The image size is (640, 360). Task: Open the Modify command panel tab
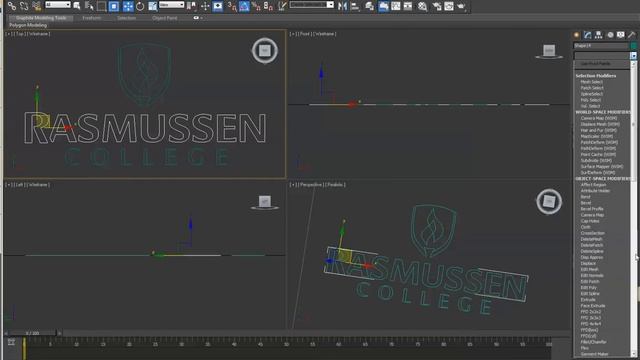[x=587, y=35]
